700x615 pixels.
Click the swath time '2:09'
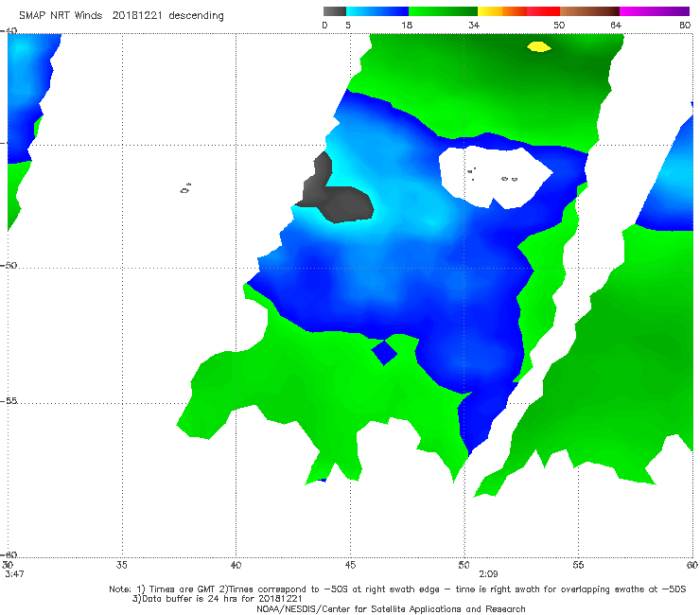pos(488,574)
